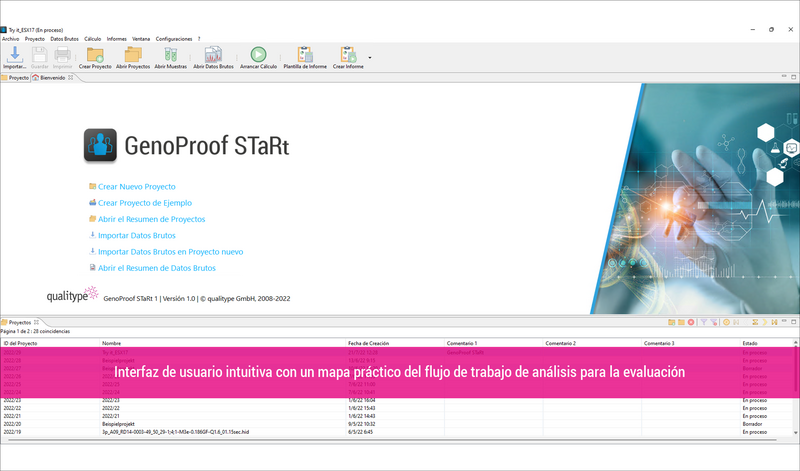800x471 pixels.
Task: Click plain folder icon in Proyectos panel toolbar
Action: [681, 322]
